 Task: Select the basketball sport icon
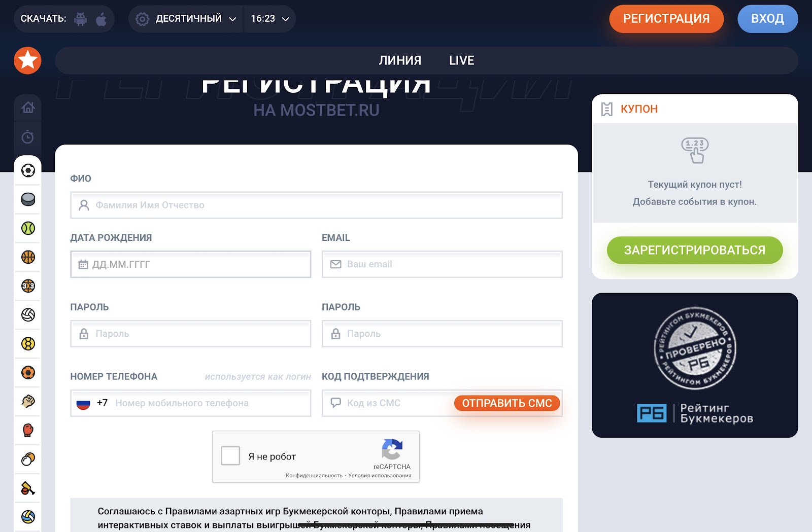point(28,257)
